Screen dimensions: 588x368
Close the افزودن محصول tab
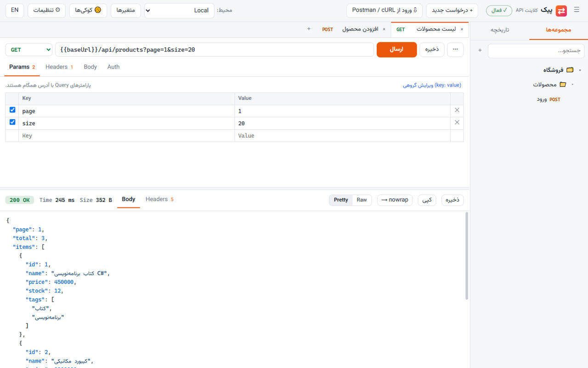384,29
